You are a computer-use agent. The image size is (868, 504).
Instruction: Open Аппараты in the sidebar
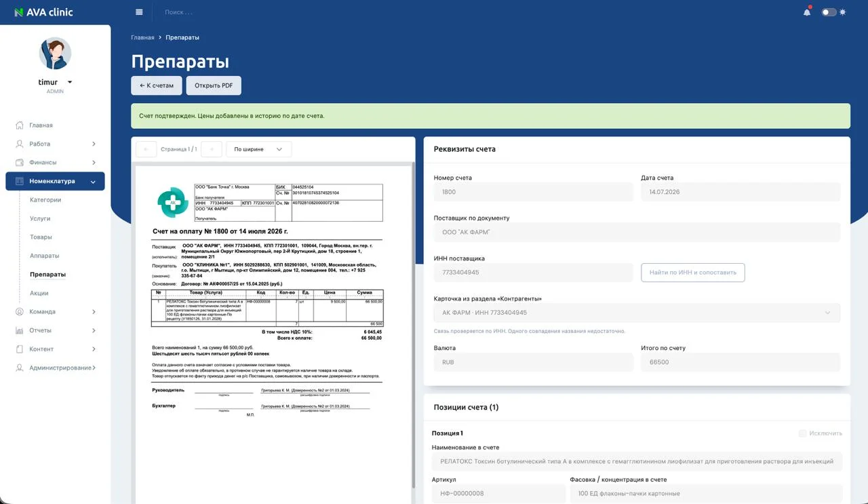[x=45, y=256]
